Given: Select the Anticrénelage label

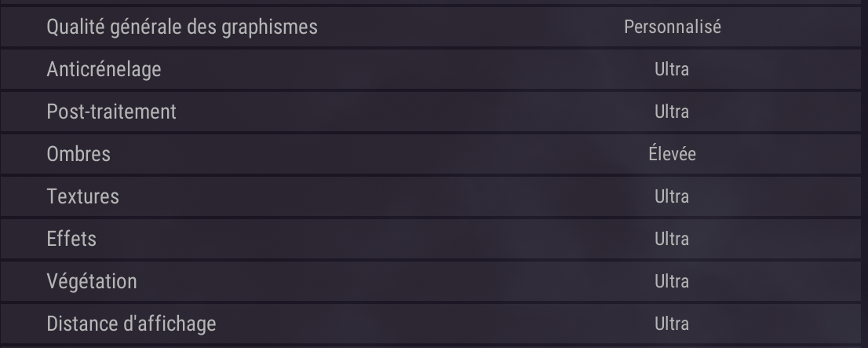Looking at the screenshot, I should pos(104,69).
